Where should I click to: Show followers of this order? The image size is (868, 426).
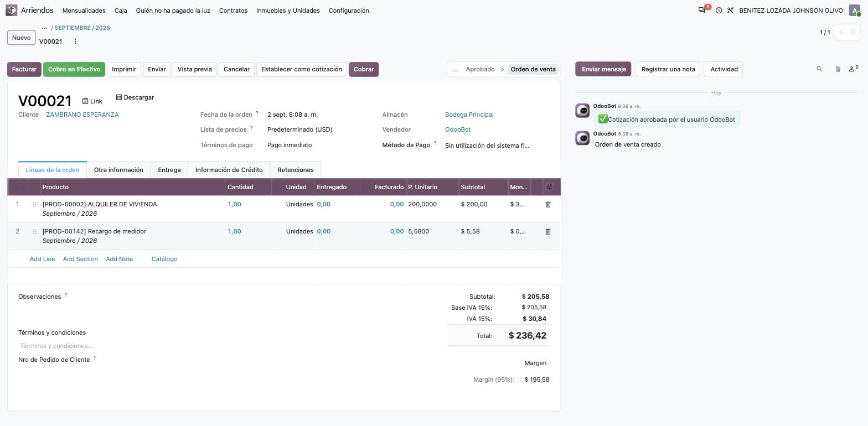[x=853, y=69]
